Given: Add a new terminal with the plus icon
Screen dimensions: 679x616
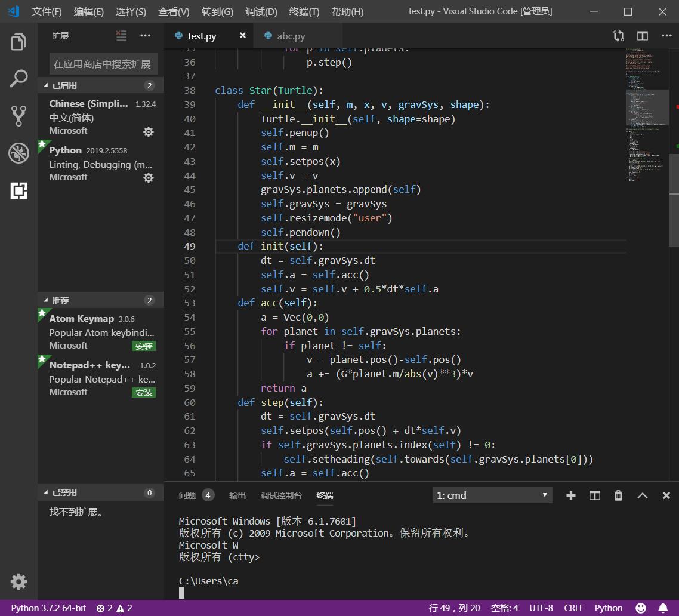Looking at the screenshot, I should (x=570, y=495).
